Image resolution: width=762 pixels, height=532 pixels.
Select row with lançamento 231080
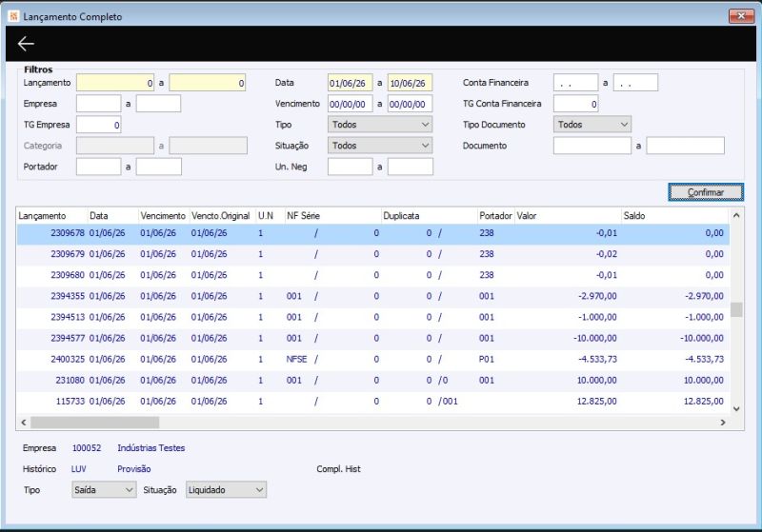click(x=372, y=380)
